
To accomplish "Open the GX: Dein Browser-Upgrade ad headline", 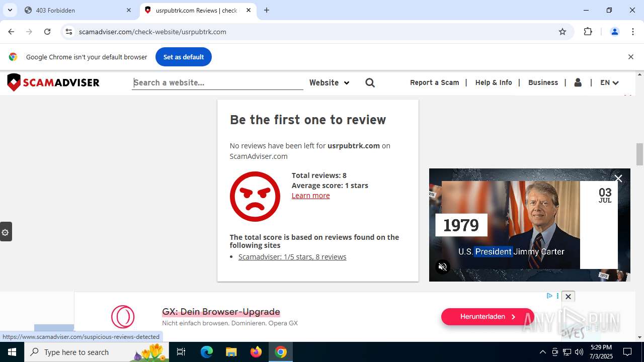I will click(221, 312).
